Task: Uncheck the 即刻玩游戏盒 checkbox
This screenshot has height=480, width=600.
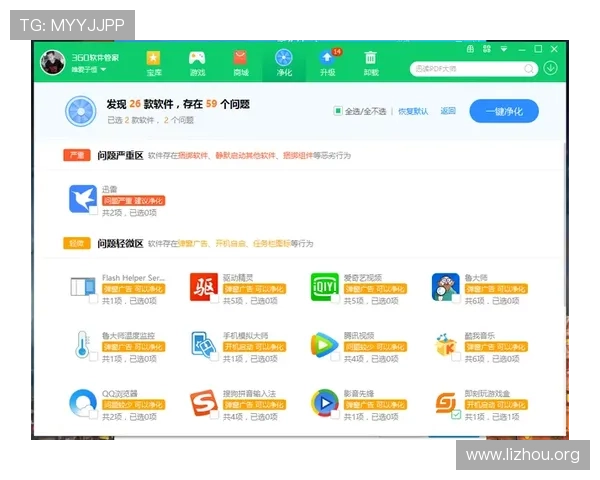Action: [456, 415]
